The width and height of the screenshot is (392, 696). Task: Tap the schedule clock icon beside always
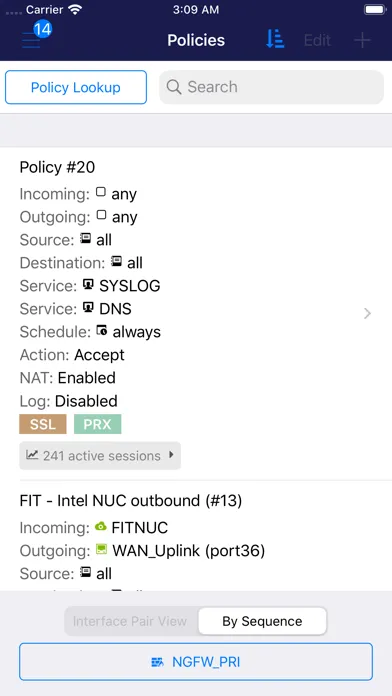tap(102, 330)
